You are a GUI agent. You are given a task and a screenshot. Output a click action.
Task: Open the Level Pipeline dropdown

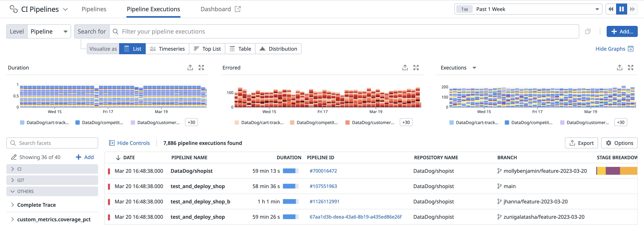coord(49,32)
